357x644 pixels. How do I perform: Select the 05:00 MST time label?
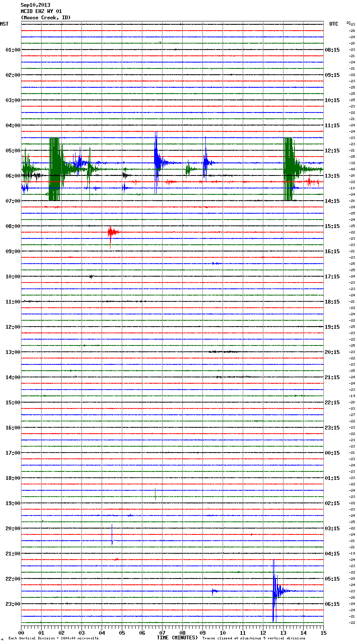point(13,150)
